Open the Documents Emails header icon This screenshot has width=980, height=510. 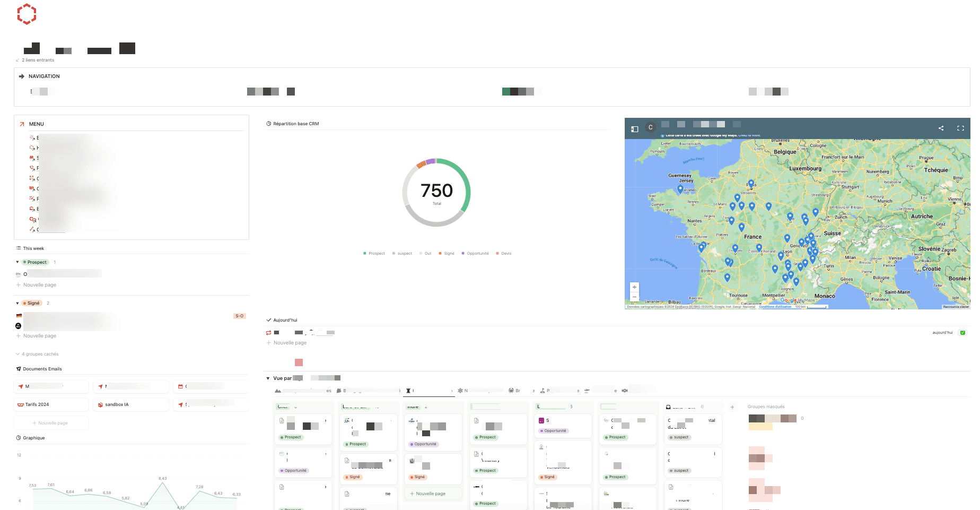pyautogui.click(x=19, y=369)
